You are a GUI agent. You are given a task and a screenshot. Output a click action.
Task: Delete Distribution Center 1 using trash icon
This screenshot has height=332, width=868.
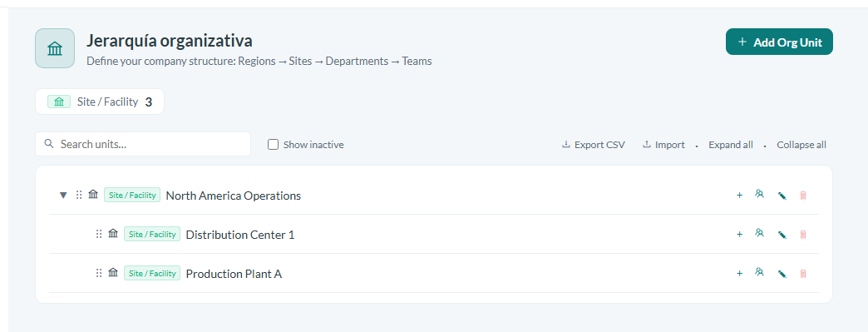803,235
